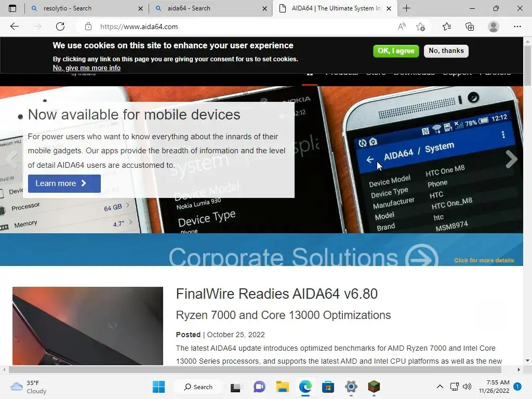Advance the slideshow with the right arrow
The width and height of the screenshot is (532, 399).
pyautogui.click(x=511, y=159)
